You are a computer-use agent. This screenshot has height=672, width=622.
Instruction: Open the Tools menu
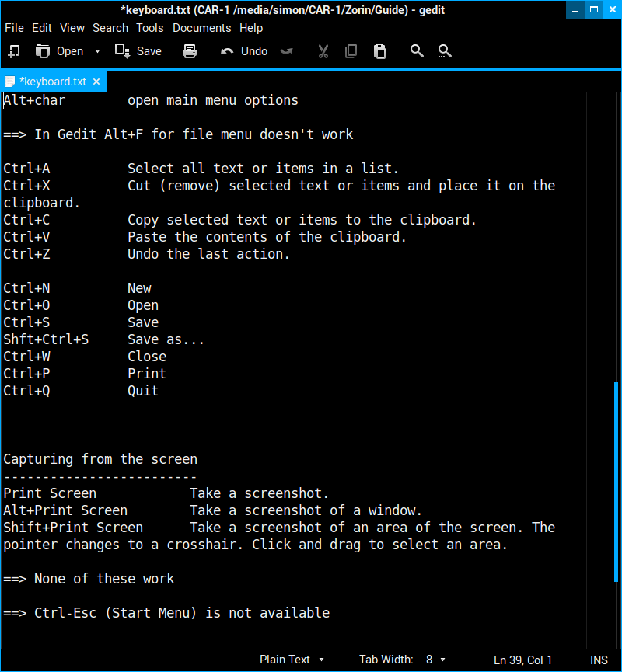[150, 28]
